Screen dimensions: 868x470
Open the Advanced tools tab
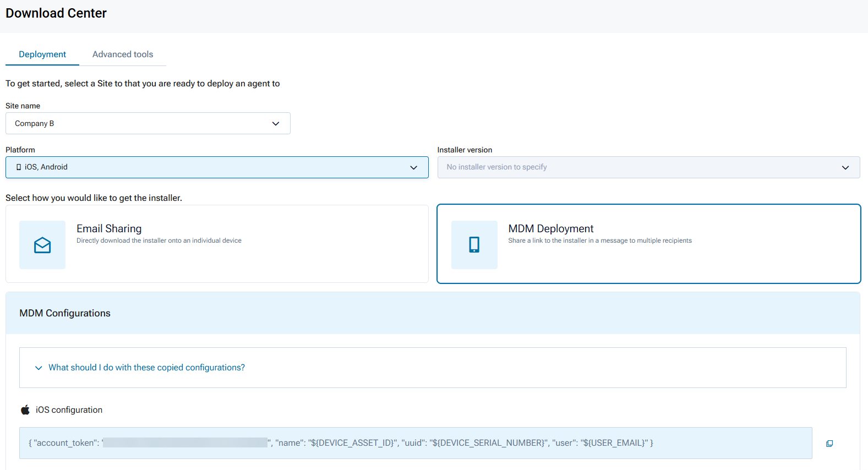click(123, 54)
